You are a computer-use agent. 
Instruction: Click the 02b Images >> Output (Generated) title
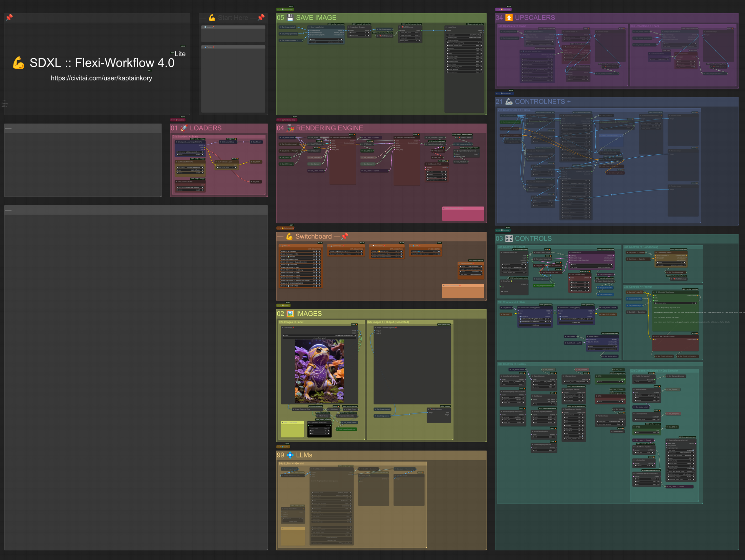pos(388,322)
